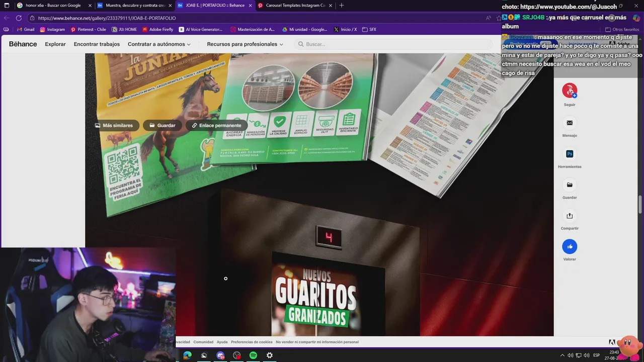Image resolution: width=644 pixels, height=362 pixels.
Task: Open the Mensaje envelope icon
Action: [570, 123]
